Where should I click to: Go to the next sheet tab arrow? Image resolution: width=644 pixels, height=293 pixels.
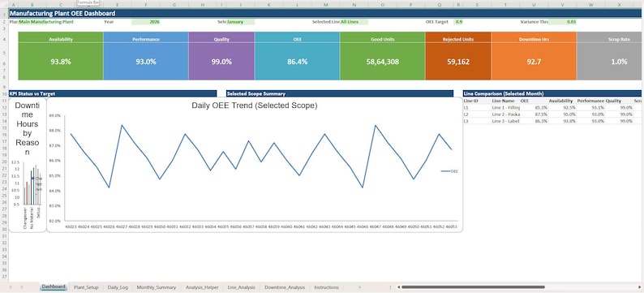pos(21,287)
